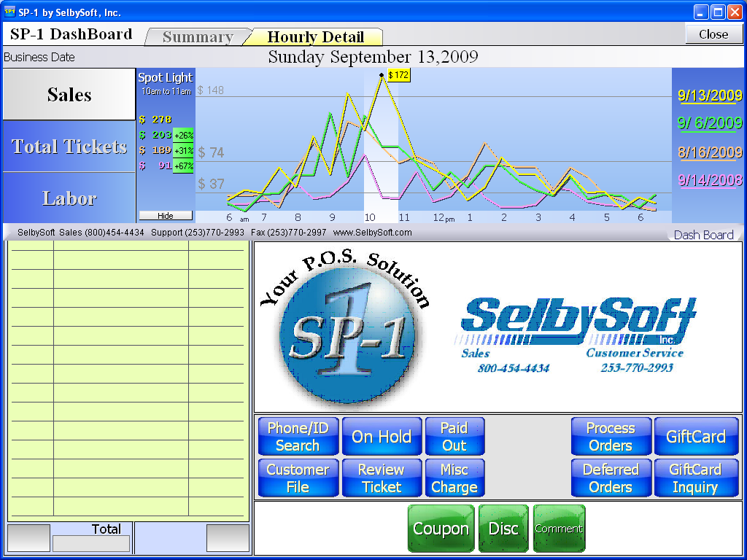747x560 pixels.
Task: Click the Close button of the DashBoard
Action: [x=713, y=34]
